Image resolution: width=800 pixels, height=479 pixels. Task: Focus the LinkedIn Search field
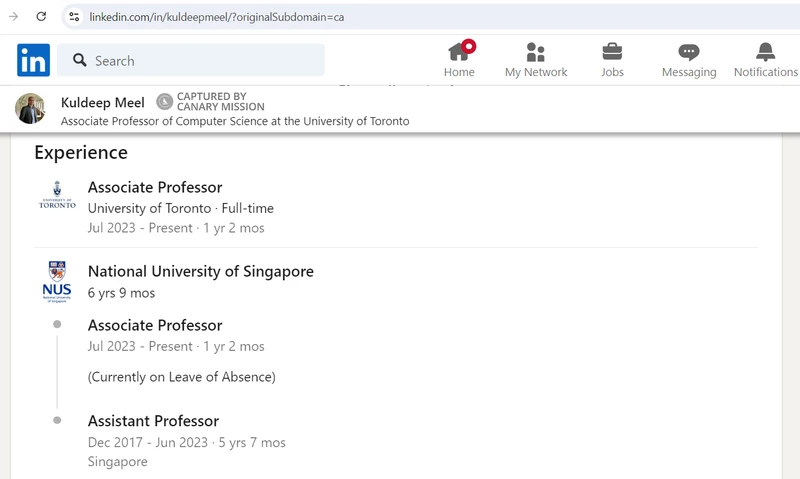[191, 60]
